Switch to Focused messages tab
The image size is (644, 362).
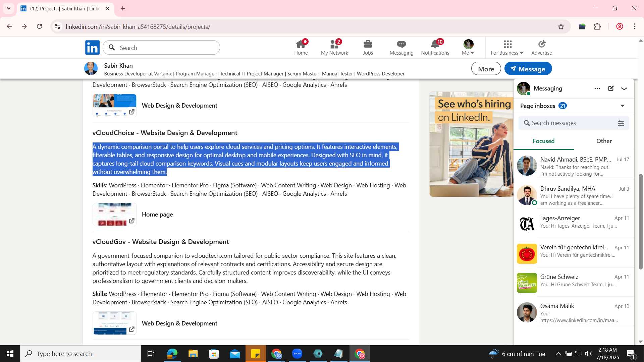tap(543, 141)
